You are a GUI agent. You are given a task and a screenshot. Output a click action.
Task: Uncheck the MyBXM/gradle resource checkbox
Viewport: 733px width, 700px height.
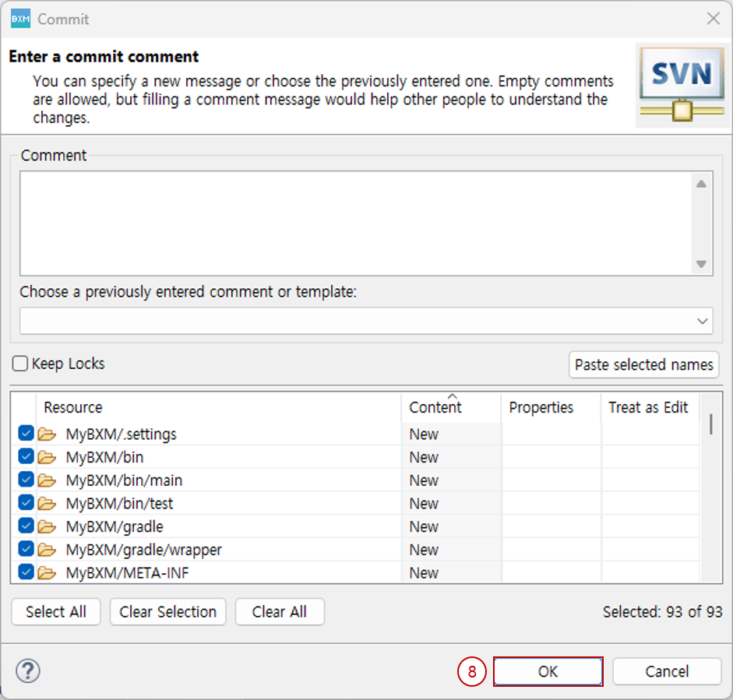point(26,526)
